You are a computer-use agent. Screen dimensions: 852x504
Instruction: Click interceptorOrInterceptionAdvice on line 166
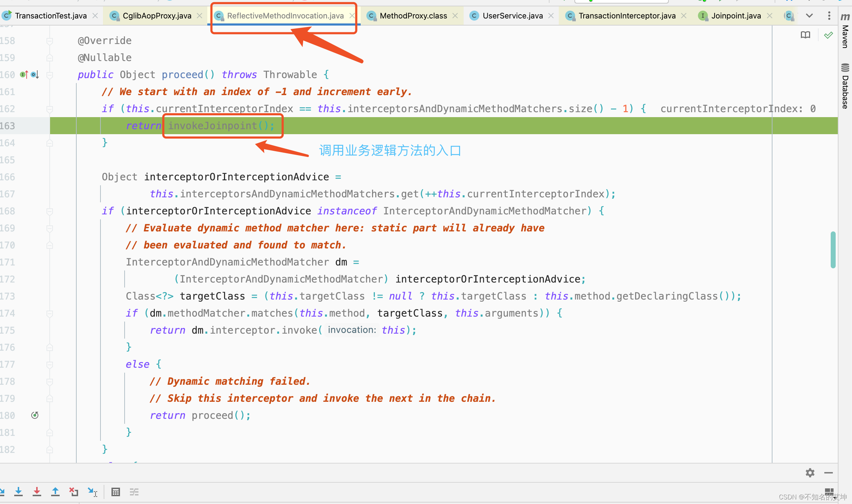tap(236, 177)
